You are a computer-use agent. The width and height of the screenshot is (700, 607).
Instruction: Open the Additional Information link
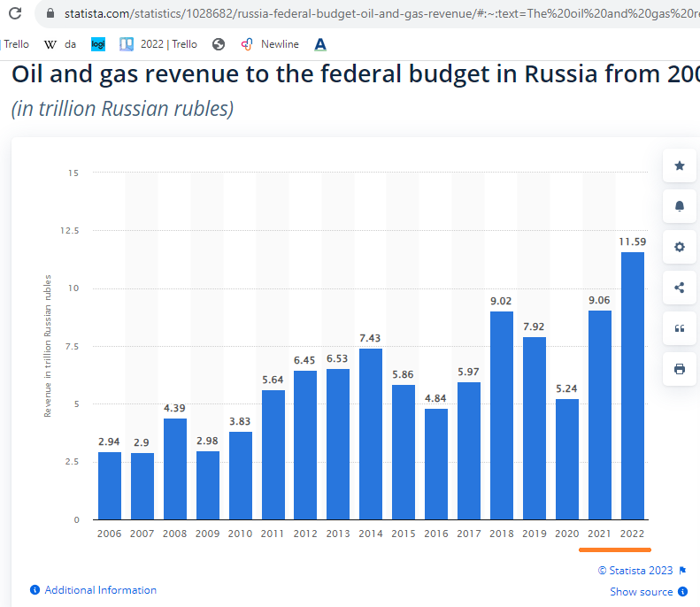101,590
